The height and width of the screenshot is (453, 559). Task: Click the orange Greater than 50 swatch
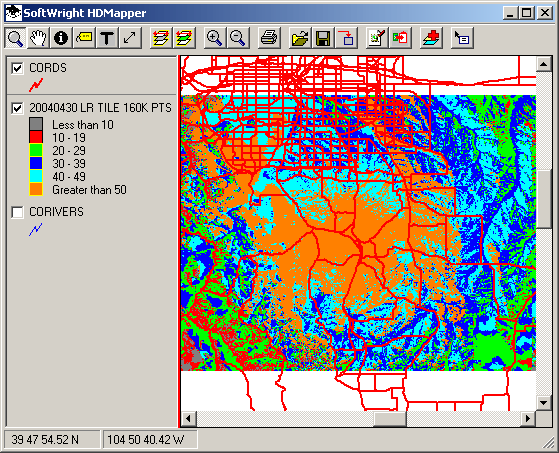click(36, 189)
